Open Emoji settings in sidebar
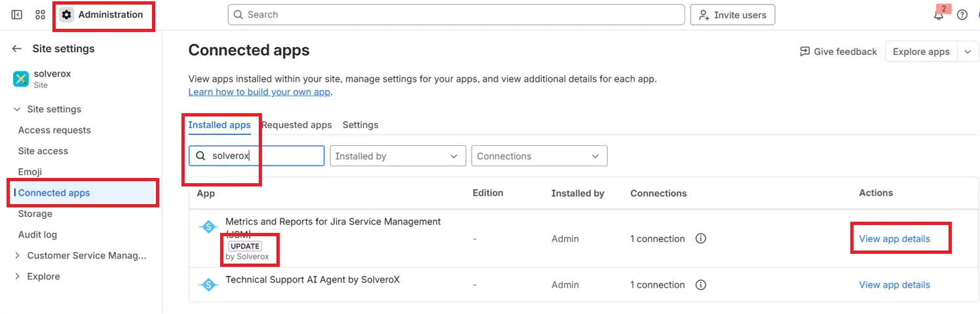Screen dimensions: 980x314 [x=30, y=172]
